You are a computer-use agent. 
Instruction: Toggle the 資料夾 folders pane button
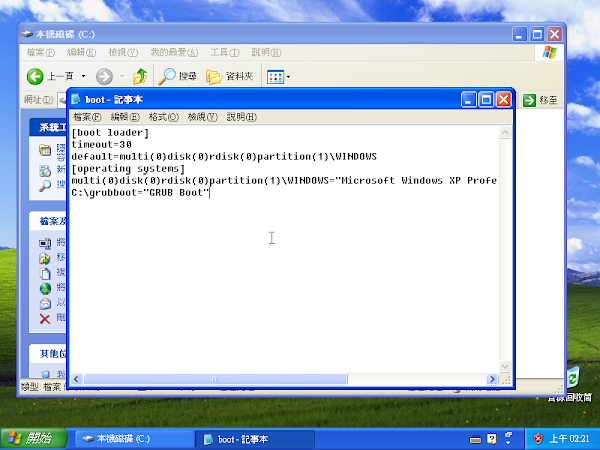pyautogui.click(x=230, y=77)
